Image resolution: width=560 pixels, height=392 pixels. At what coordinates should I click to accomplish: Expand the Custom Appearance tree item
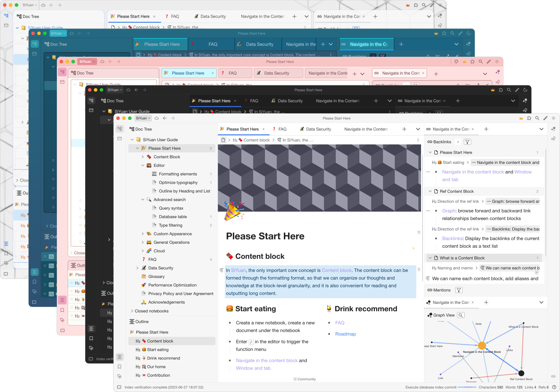pos(143,234)
